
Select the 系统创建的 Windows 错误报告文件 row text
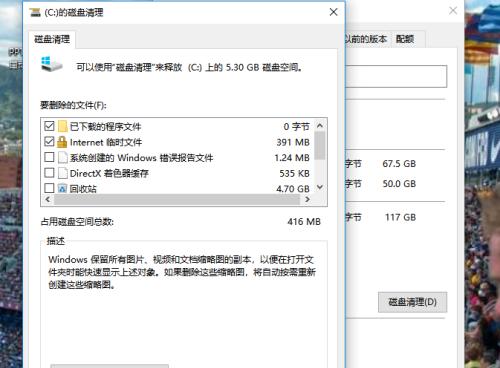pos(141,158)
